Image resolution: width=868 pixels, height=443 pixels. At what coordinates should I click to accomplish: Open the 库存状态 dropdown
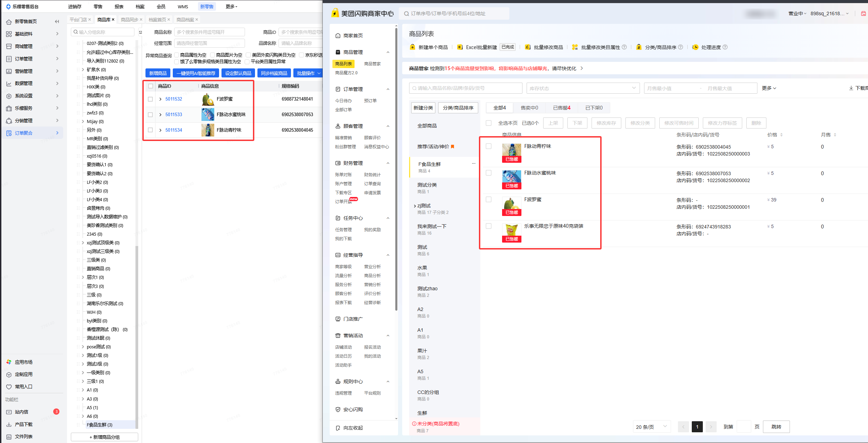click(583, 88)
